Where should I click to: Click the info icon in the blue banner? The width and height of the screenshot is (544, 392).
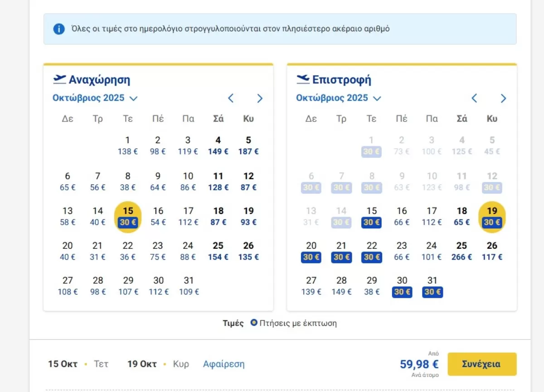click(59, 29)
